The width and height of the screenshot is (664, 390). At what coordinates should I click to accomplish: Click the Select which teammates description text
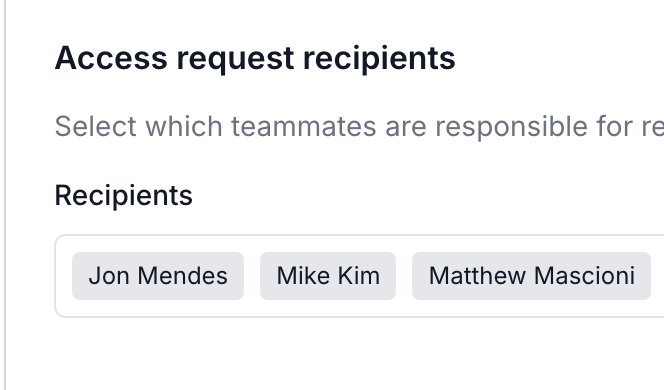click(x=359, y=126)
